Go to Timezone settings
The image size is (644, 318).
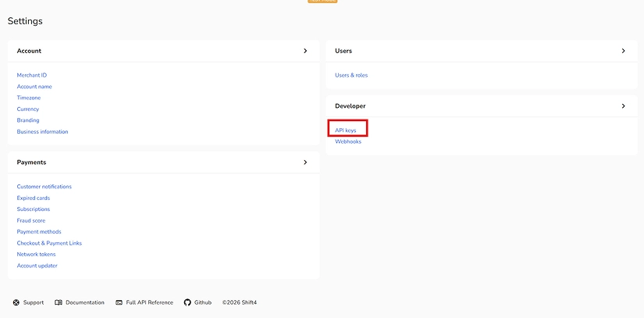[x=29, y=98]
